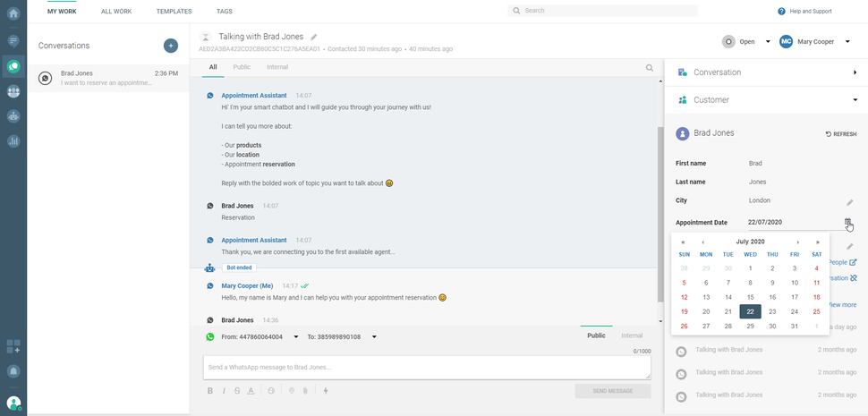Screen dimensions: 868x416
Task: Open the Templates tab
Action: [174, 12]
